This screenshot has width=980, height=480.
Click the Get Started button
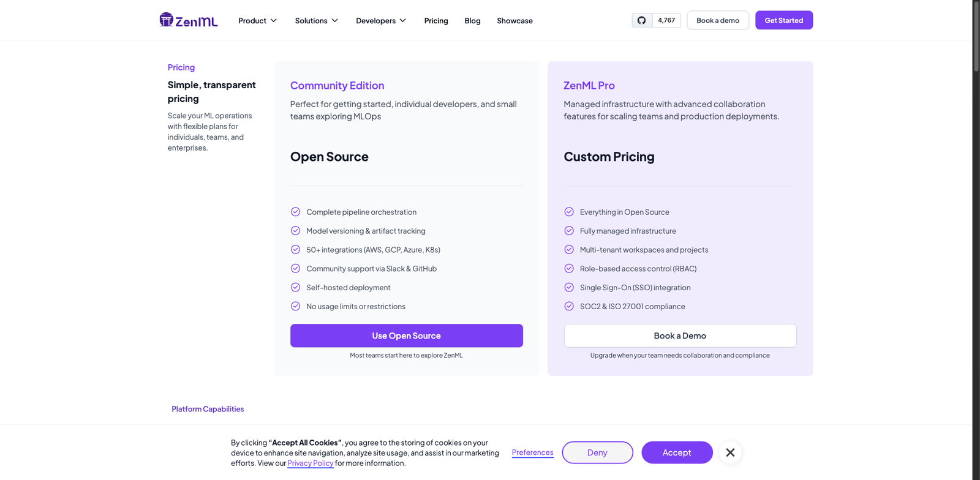[x=783, y=20]
